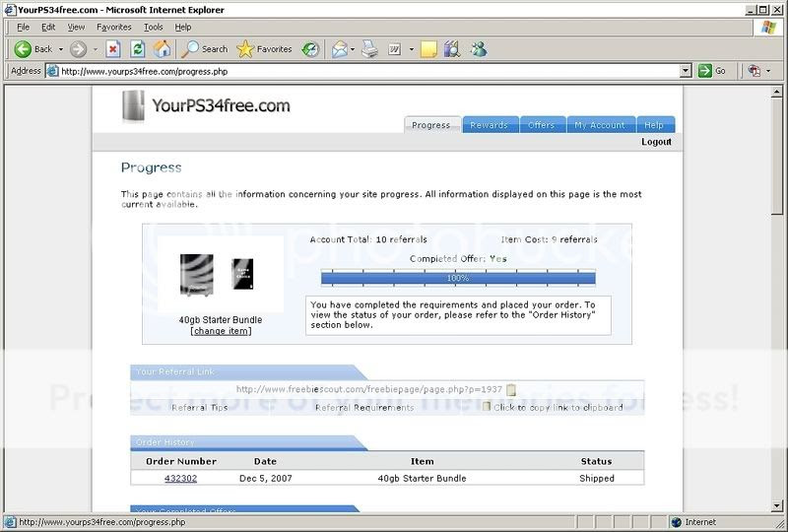Click the date Dec 5, 2007
This screenshot has width=788, height=532.
point(265,478)
